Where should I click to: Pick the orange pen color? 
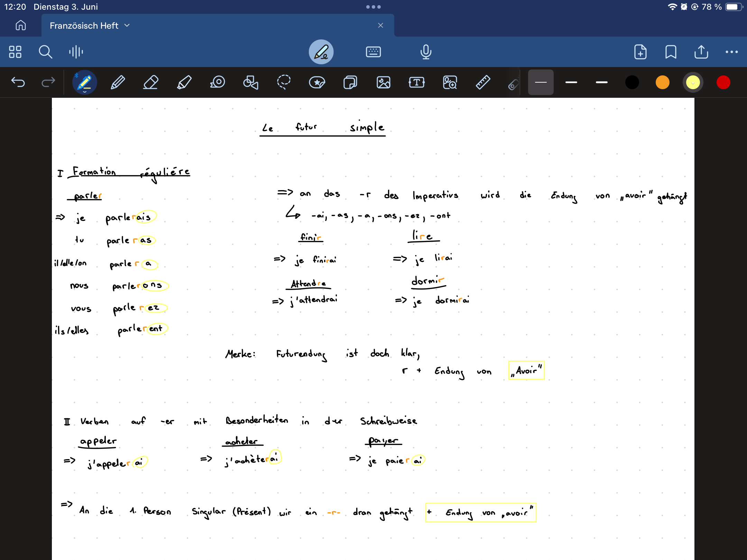coord(663,82)
